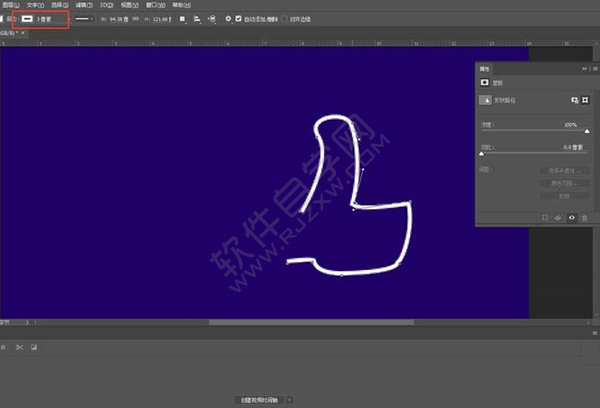Open the 3D menu

point(106,5)
